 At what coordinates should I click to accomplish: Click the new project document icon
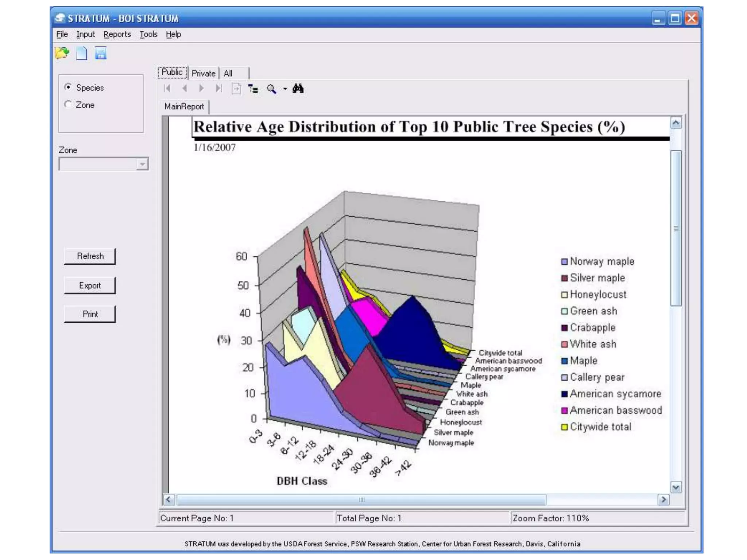[82, 53]
